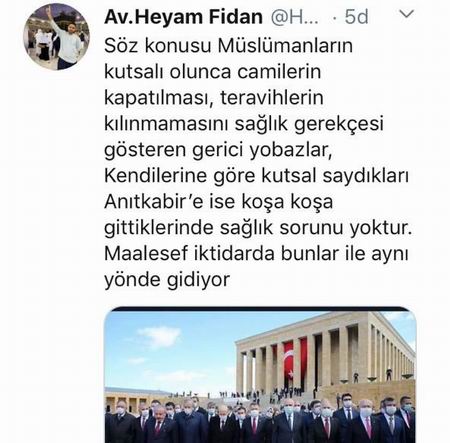450x443 pixels.
Task: Open the tweet options chevron menu
Action: [x=406, y=14]
